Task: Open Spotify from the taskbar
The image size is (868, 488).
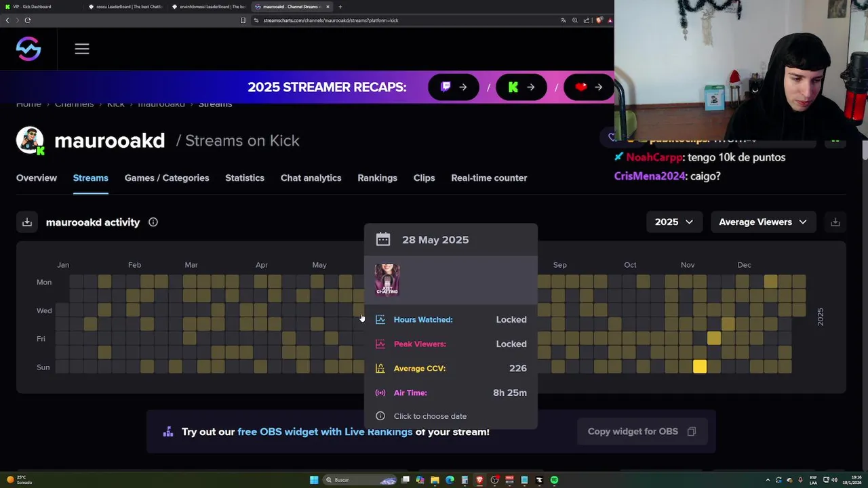Action: pos(554,480)
